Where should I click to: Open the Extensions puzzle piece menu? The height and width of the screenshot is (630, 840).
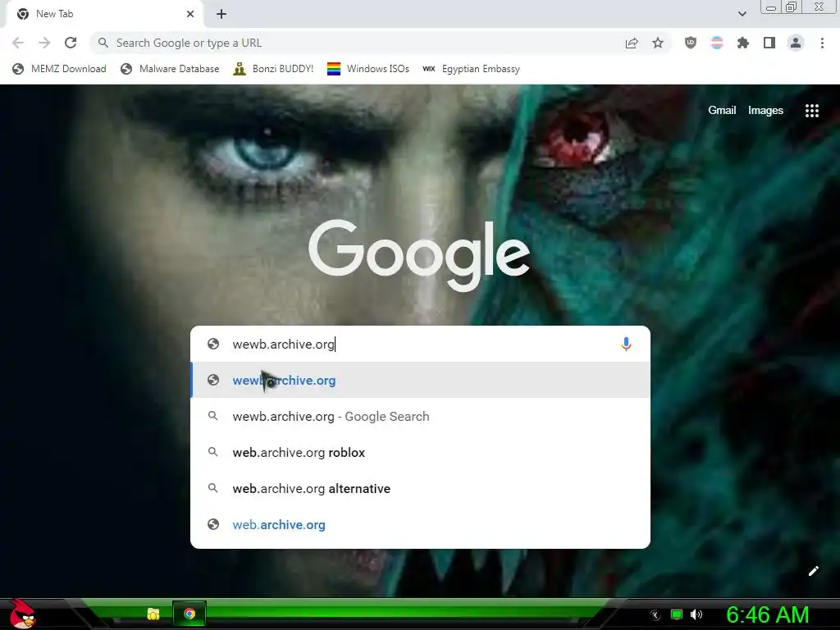coord(742,43)
